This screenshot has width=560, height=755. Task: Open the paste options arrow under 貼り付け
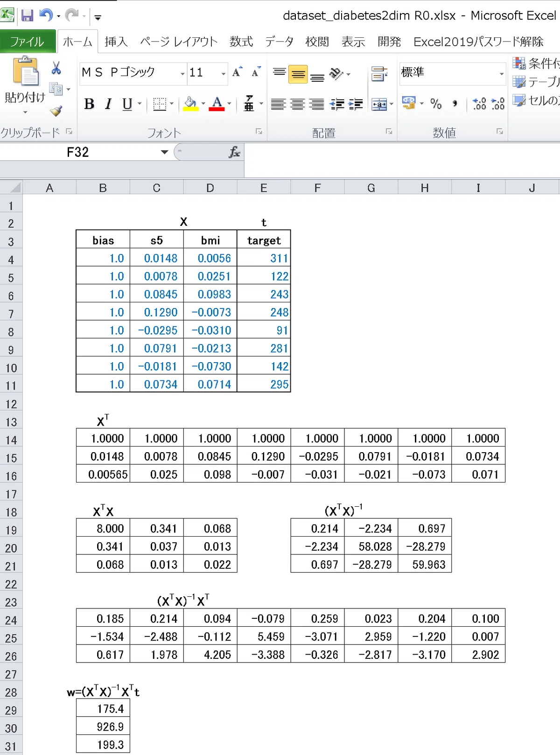pyautogui.click(x=25, y=112)
